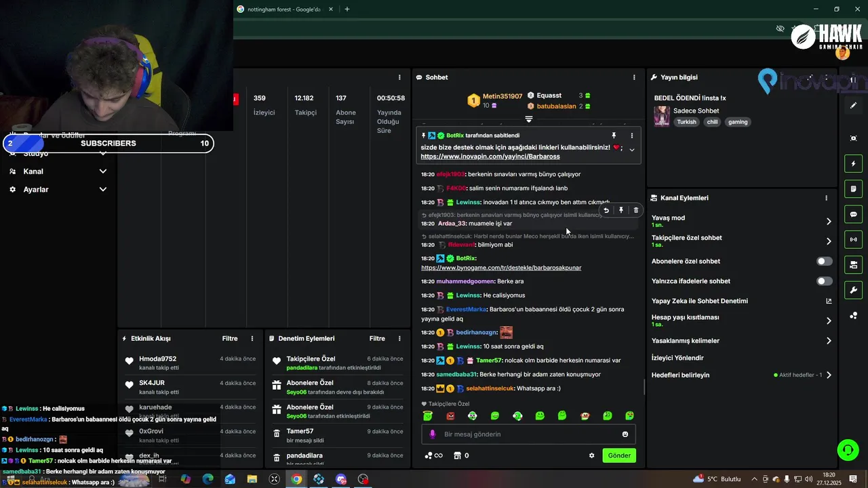Image resolution: width=868 pixels, height=488 pixels.
Task: Open File Explorer from the taskbar
Action: tap(252, 479)
